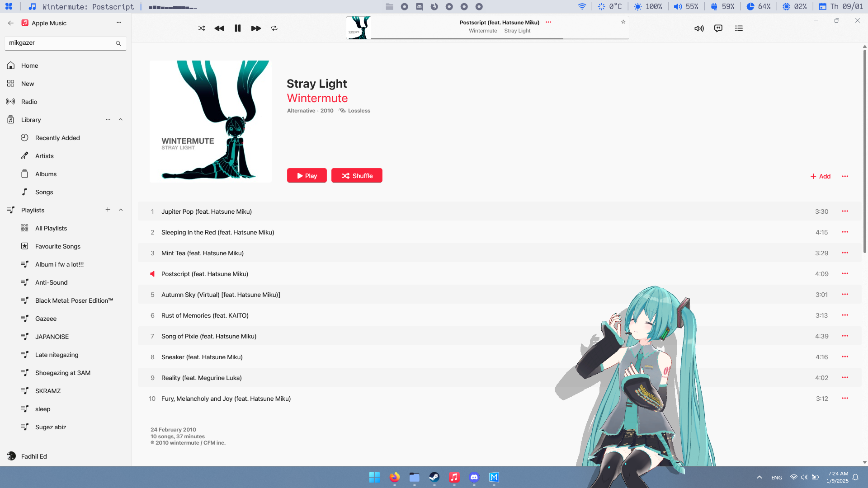Image resolution: width=868 pixels, height=488 pixels.
Task: Show lyrics panel
Action: (x=718, y=28)
